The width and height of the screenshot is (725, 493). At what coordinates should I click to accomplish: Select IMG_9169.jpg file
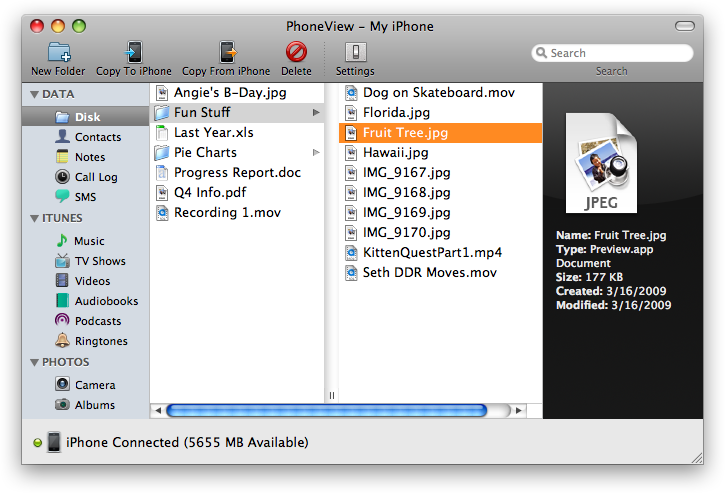[441, 212]
